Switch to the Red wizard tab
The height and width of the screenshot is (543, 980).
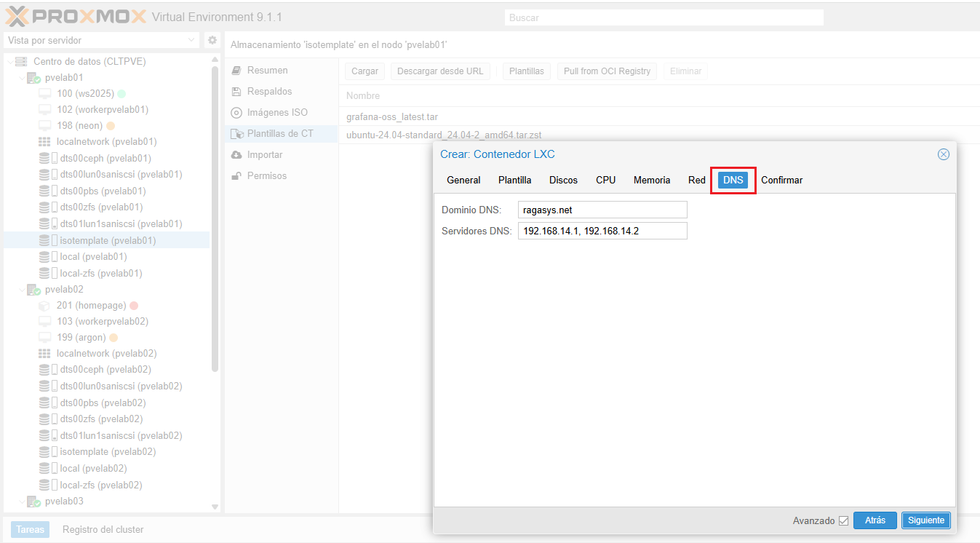[x=697, y=180]
